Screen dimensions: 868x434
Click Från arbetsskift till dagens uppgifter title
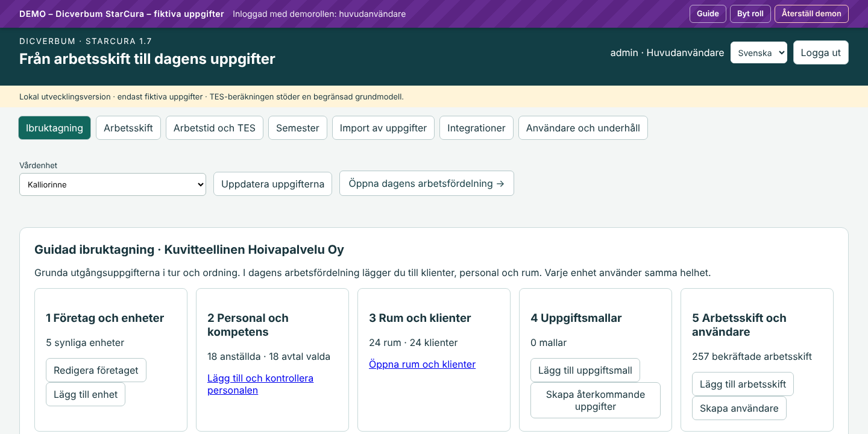[147, 58]
